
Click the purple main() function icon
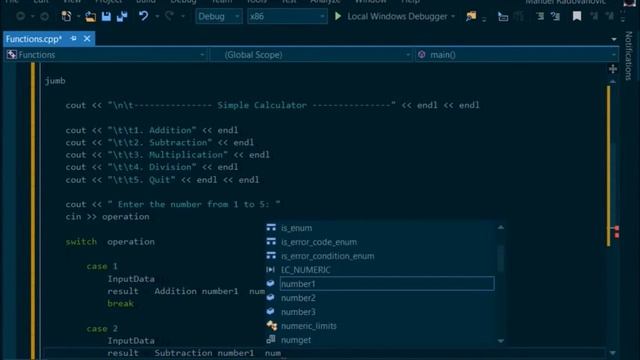pos(422,55)
